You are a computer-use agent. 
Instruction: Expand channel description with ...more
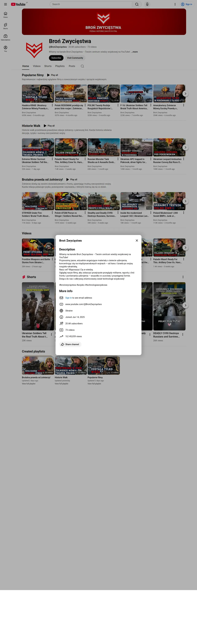click(x=134, y=52)
